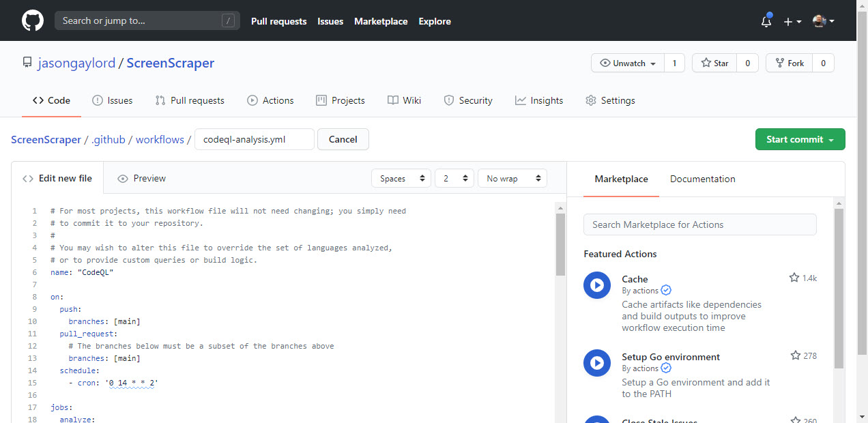
Task: Open the plus create-new menu
Action: (x=792, y=21)
